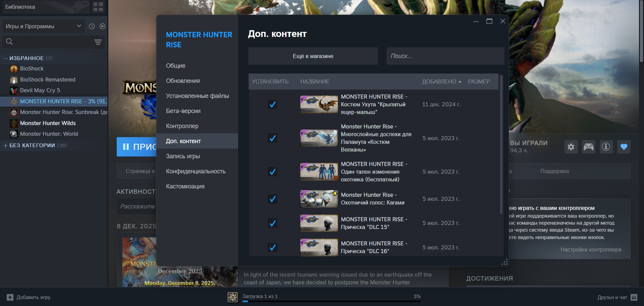Uncheck Один талон изменения охотника DLC
Viewport: 644px width, 306px height.
(273, 172)
